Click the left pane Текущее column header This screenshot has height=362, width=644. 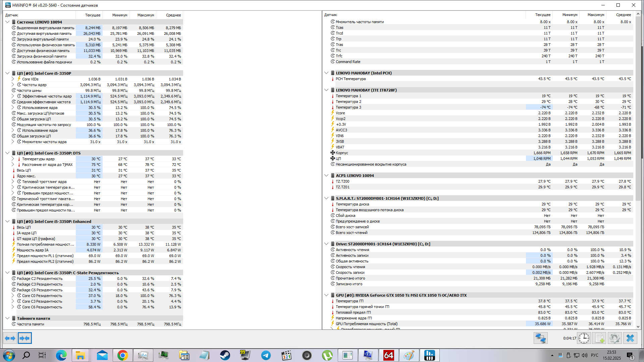(89, 15)
